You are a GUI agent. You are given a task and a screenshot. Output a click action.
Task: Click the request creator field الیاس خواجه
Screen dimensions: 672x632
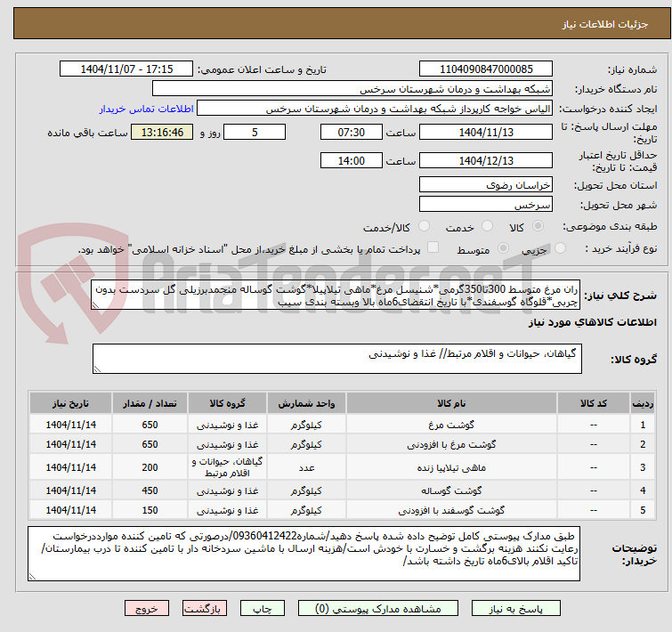375,109
